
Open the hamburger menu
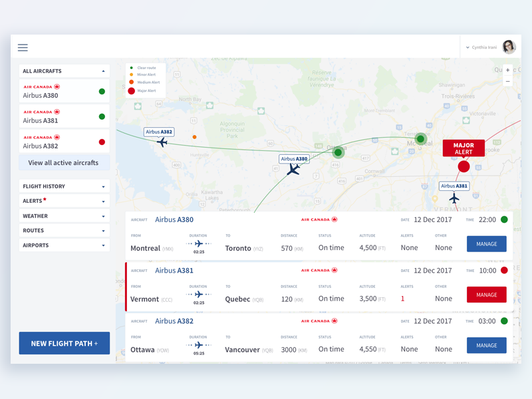22,47
